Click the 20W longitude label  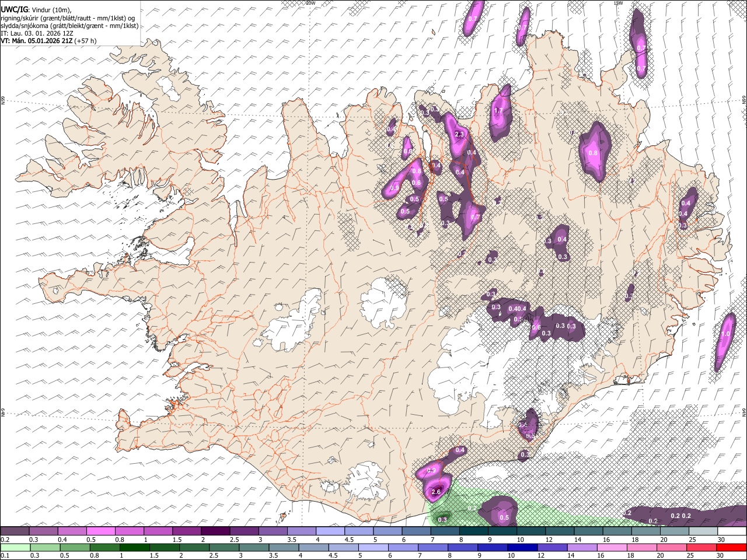click(x=310, y=3)
